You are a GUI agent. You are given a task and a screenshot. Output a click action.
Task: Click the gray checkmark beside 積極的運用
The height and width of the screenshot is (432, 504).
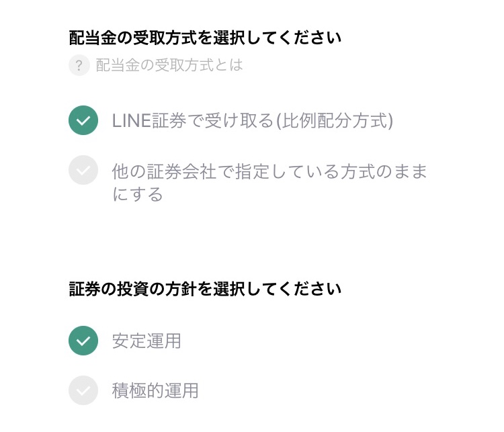[x=83, y=390]
